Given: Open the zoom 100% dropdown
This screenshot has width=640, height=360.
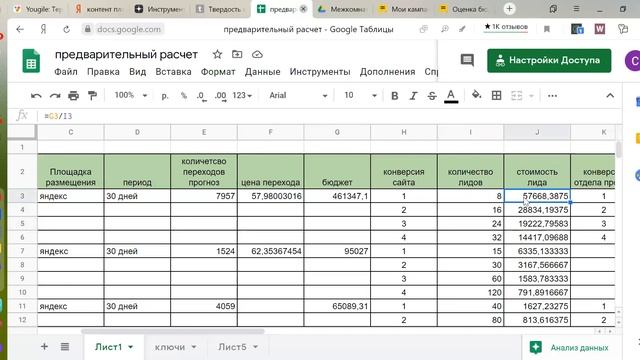Looking at the screenshot, I should [x=131, y=96].
